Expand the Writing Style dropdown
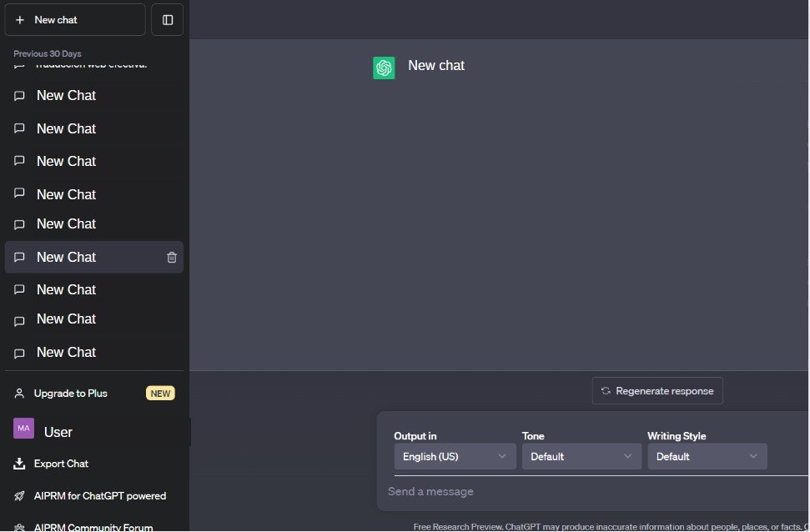 pos(707,457)
